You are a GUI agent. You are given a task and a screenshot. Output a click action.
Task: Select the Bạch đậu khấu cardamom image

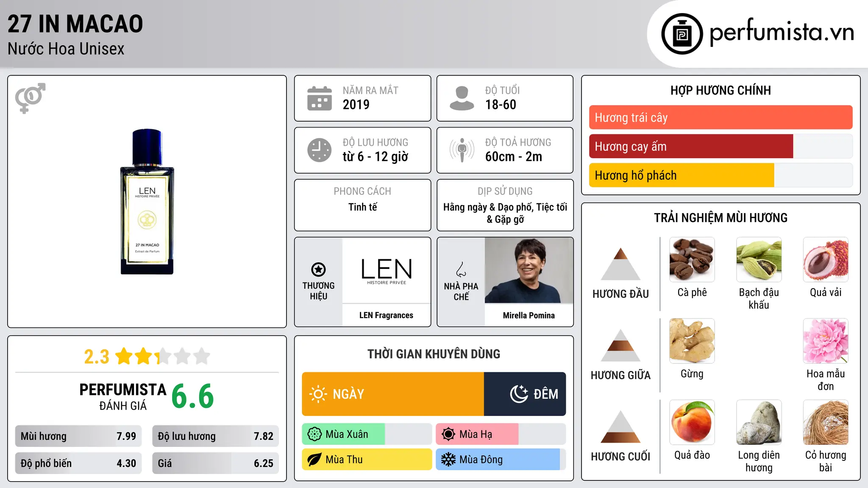(759, 260)
